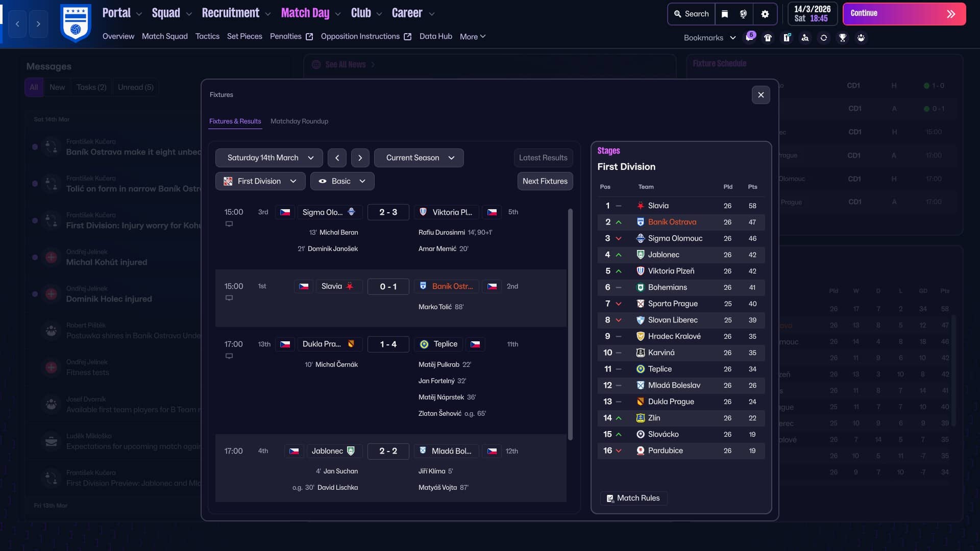Expand the Saturday 14th March date dropdown
This screenshot has width=980, height=551.
tap(269, 158)
